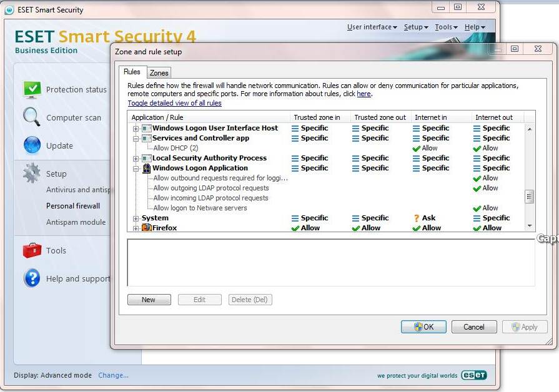Expand the Firefox rule node

point(136,228)
